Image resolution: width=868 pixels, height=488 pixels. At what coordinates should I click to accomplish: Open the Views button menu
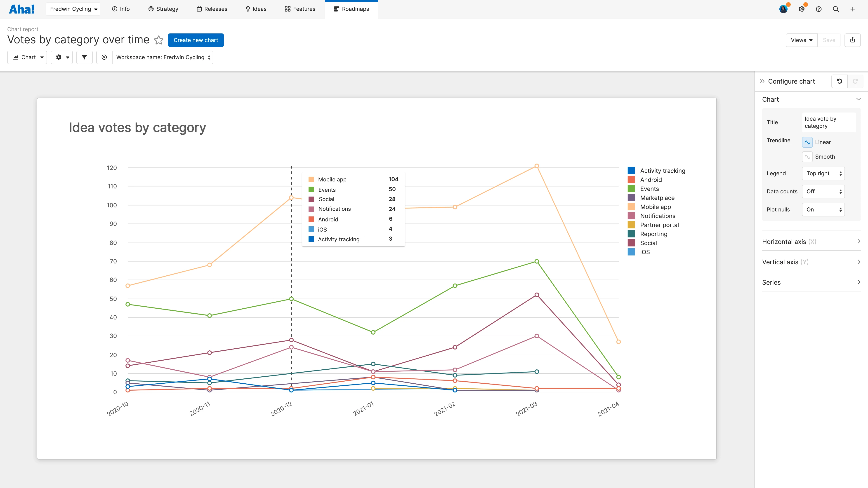coord(802,40)
